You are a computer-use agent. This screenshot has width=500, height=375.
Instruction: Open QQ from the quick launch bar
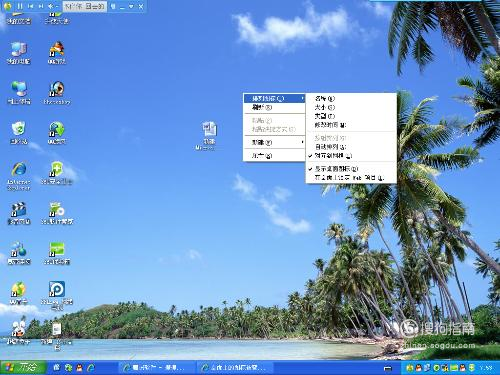[x=79, y=367]
